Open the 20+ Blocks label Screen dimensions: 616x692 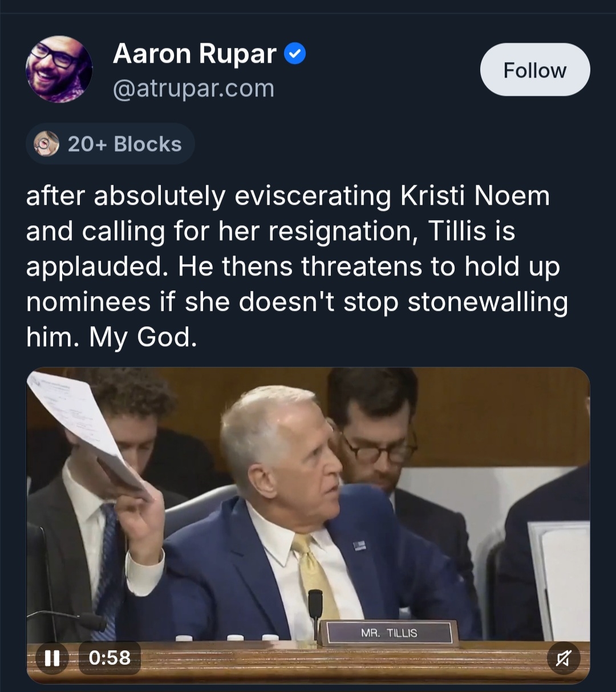pos(124,144)
